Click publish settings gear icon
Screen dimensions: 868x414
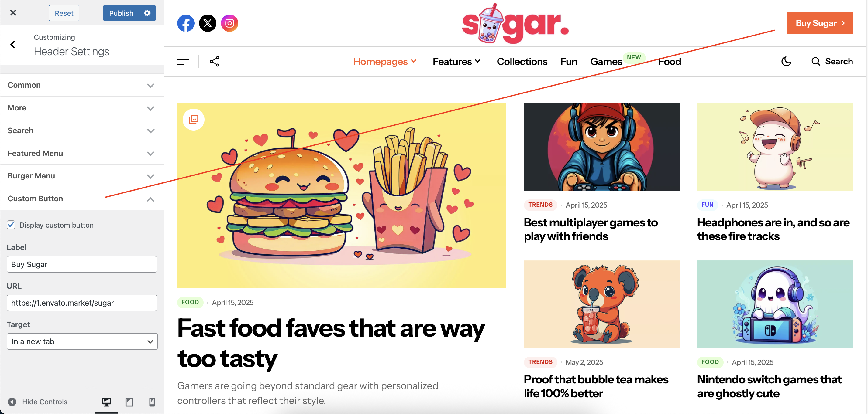[x=147, y=13]
